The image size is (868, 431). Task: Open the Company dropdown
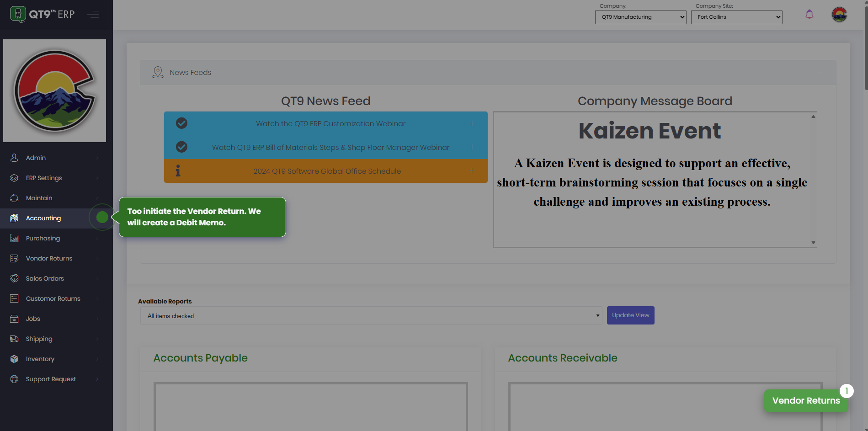tap(640, 17)
